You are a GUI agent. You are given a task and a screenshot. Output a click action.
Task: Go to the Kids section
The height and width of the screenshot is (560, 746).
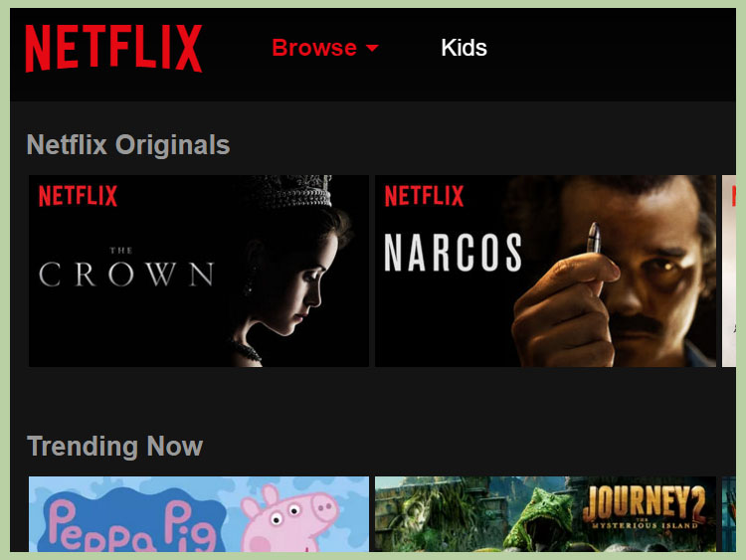click(464, 48)
